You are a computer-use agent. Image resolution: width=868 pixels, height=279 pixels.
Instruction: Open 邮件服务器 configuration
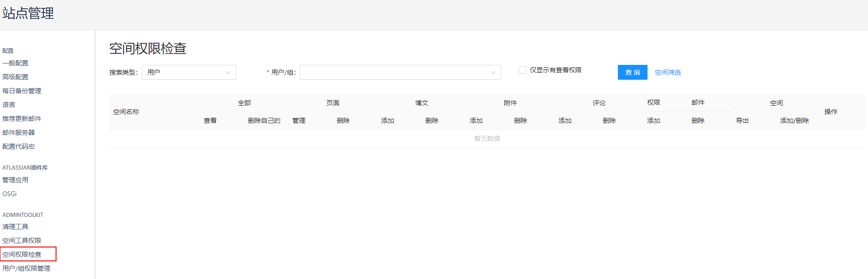[19, 133]
